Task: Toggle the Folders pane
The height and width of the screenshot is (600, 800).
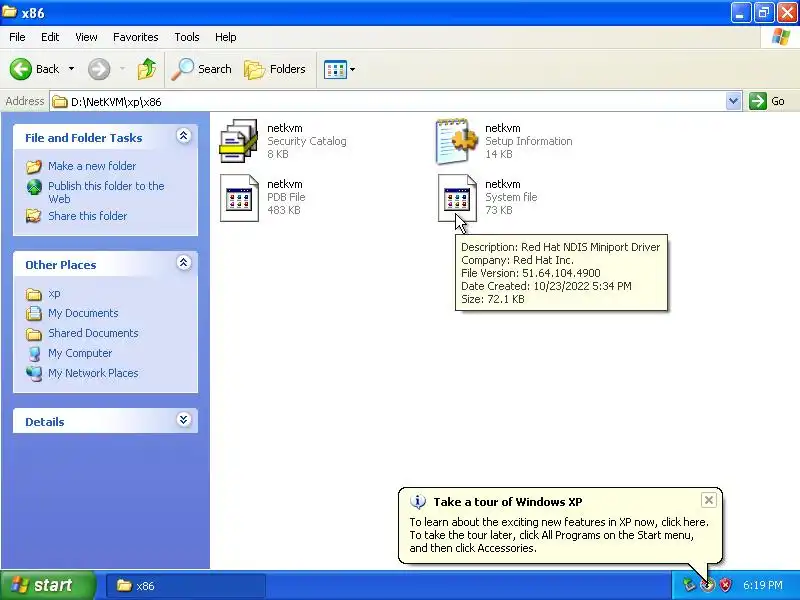Action: pos(275,69)
